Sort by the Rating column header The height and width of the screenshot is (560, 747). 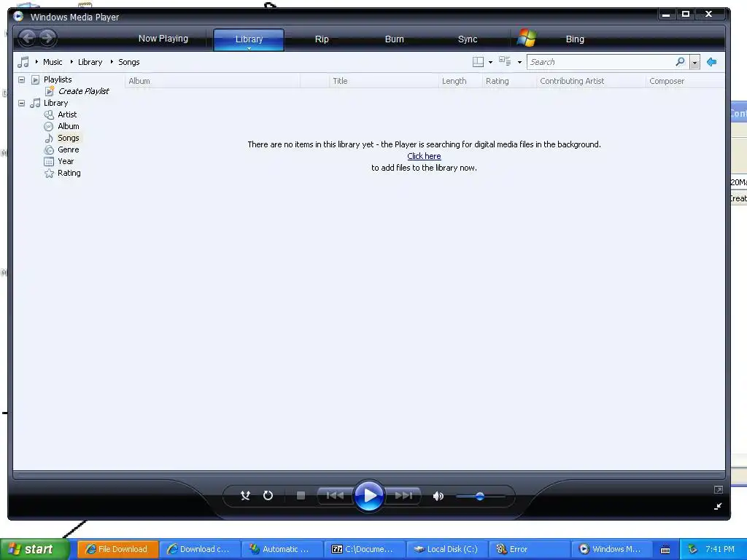pos(509,81)
